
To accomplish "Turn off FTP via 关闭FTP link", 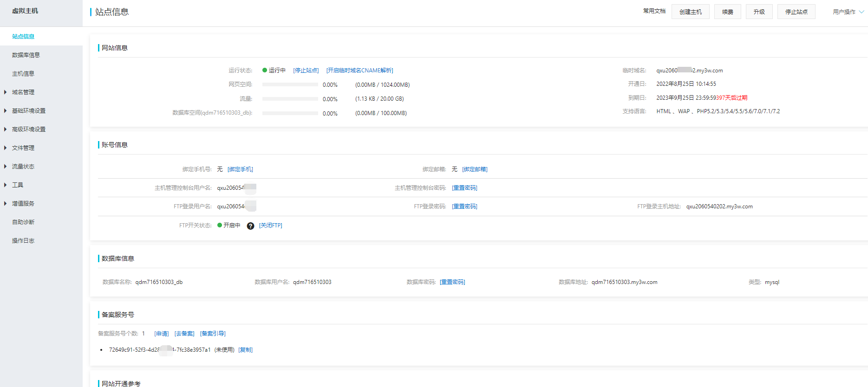I will 270,226.
